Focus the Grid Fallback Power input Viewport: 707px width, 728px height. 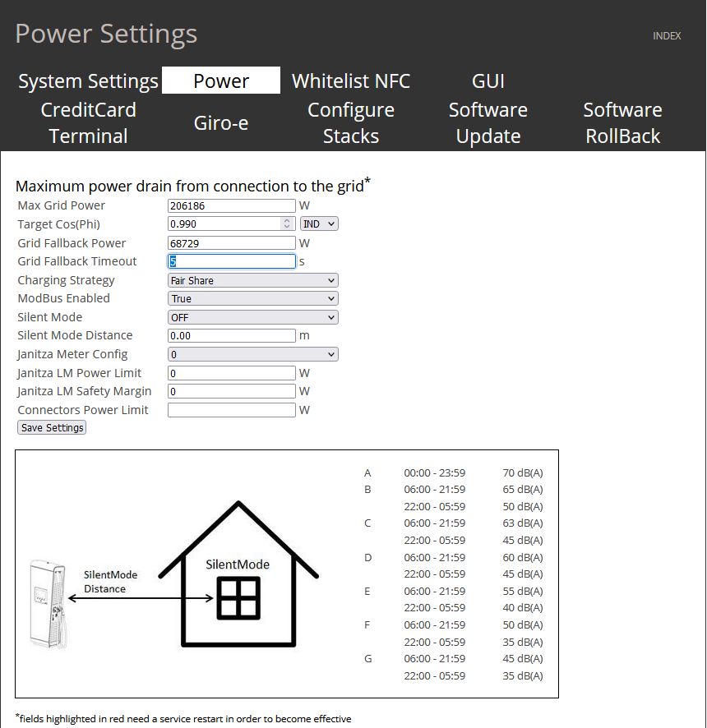pos(231,243)
